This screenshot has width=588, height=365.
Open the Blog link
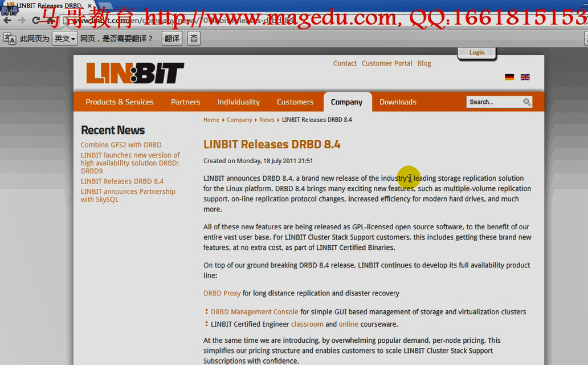[424, 63]
